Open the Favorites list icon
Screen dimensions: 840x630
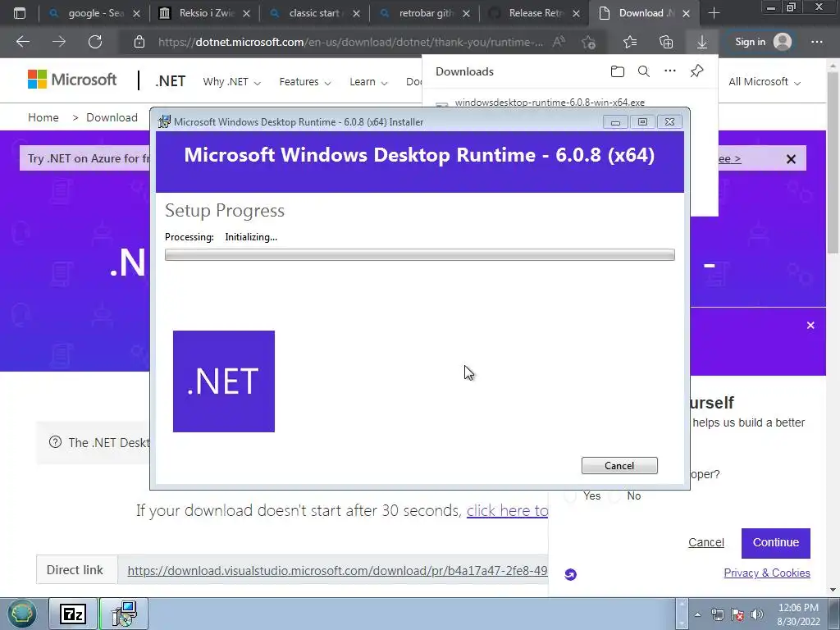630,42
